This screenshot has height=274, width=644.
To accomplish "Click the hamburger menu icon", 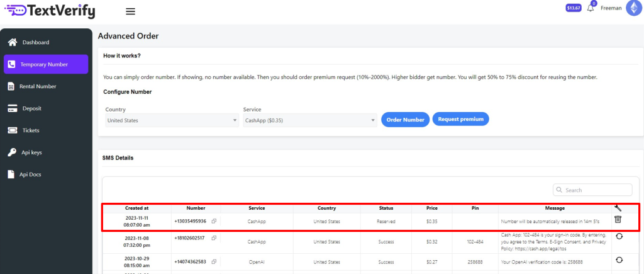I will pos(131,11).
